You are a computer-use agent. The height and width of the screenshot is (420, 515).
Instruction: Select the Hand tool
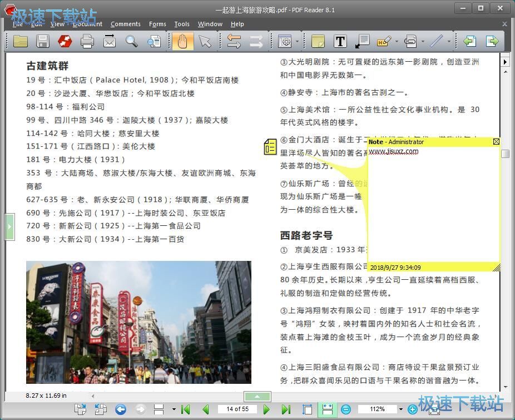182,41
